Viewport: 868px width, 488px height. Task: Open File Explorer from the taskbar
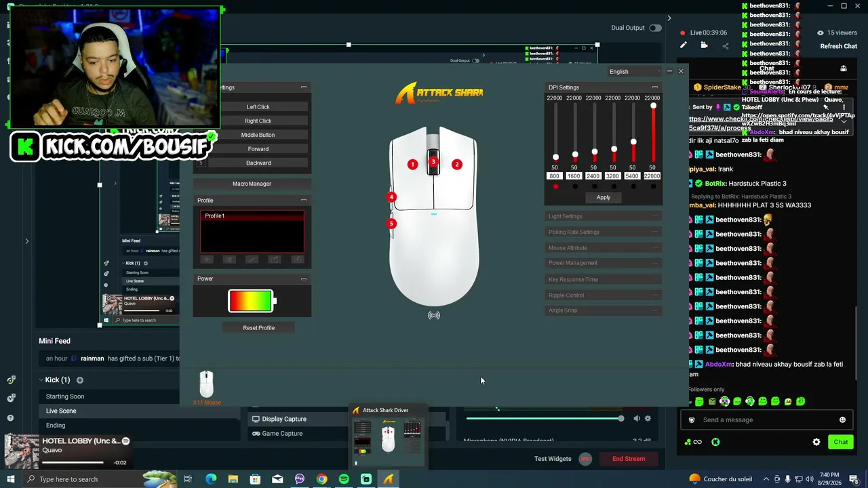233,479
